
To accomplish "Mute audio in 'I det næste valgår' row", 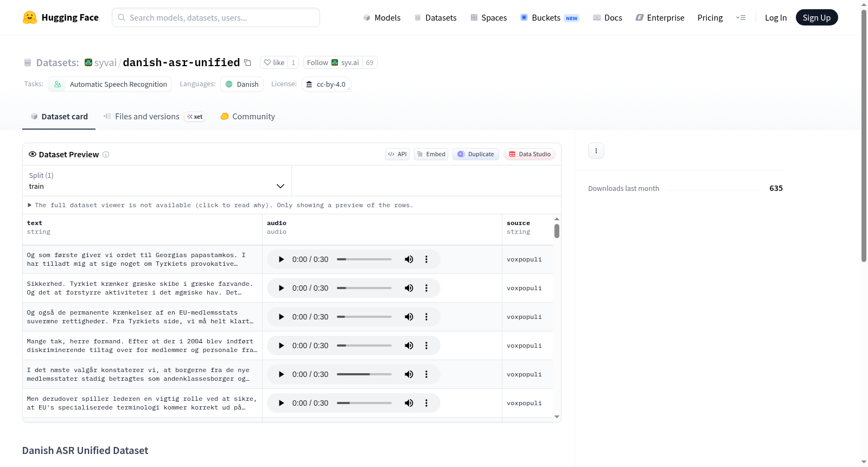I will [x=409, y=374].
